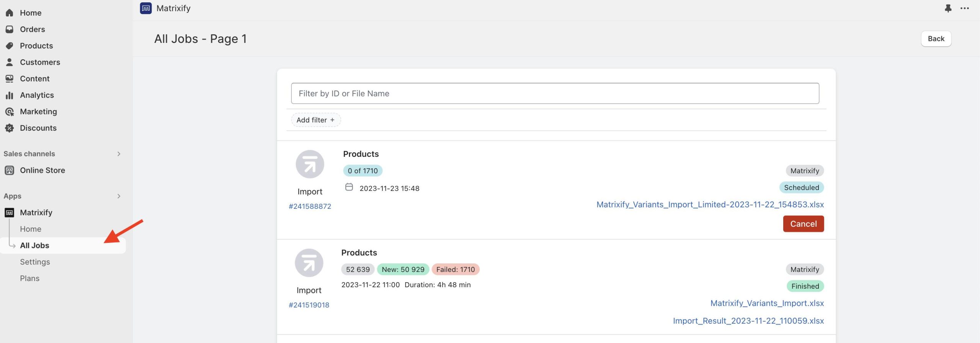Click the Home icon in Shopify sidebar
Screen dimensions: 980x343
10,13
